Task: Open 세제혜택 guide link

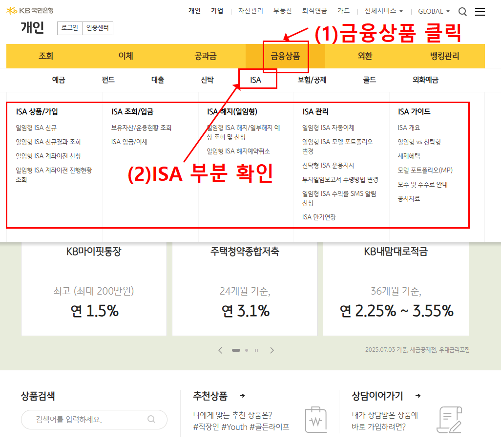Action: 409,156
